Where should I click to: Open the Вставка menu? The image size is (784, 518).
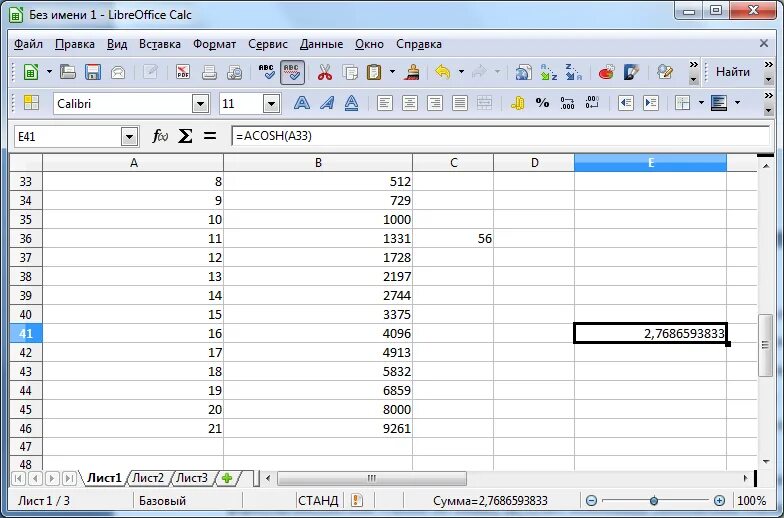click(160, 44)
